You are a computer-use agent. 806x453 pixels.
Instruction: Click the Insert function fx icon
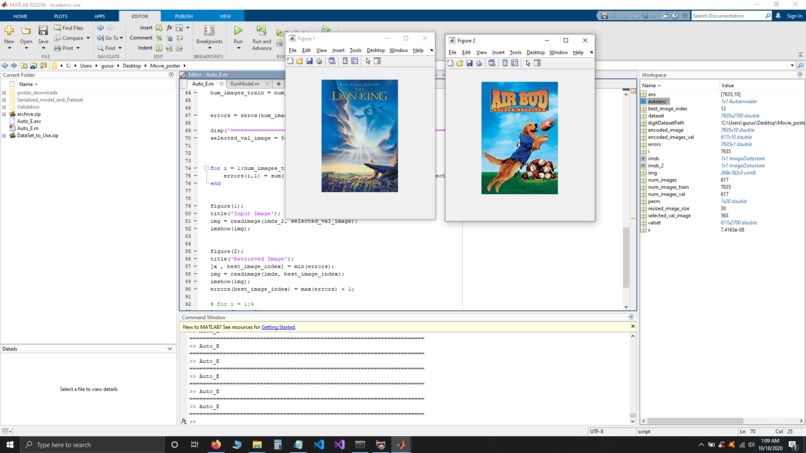click(x=169, y=28)
